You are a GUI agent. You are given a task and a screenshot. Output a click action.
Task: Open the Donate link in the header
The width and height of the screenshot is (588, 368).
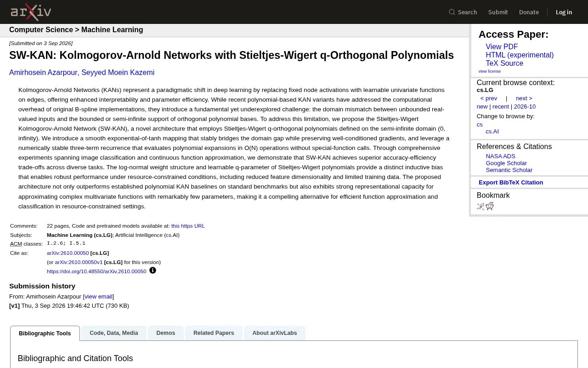tap(529, 12)
